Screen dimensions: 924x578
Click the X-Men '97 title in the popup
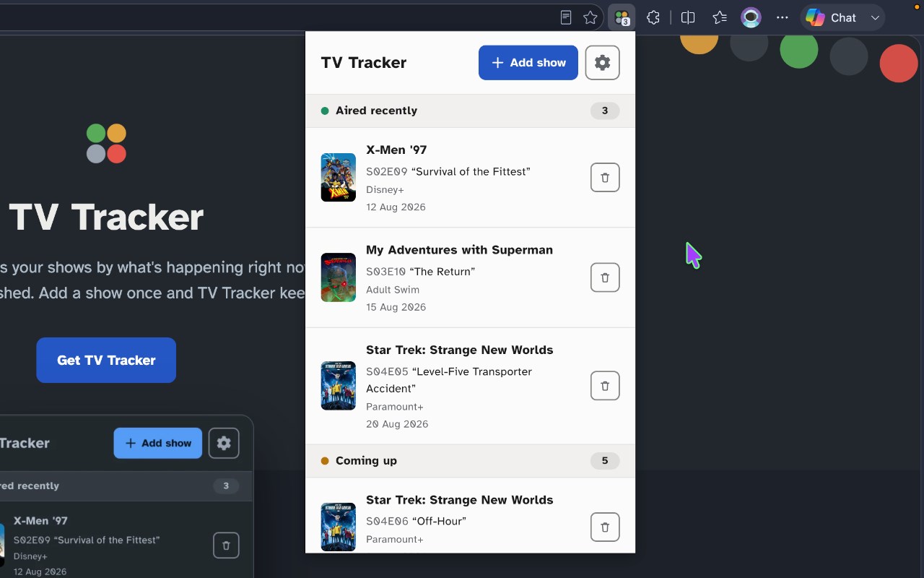(x=396, y=150)
